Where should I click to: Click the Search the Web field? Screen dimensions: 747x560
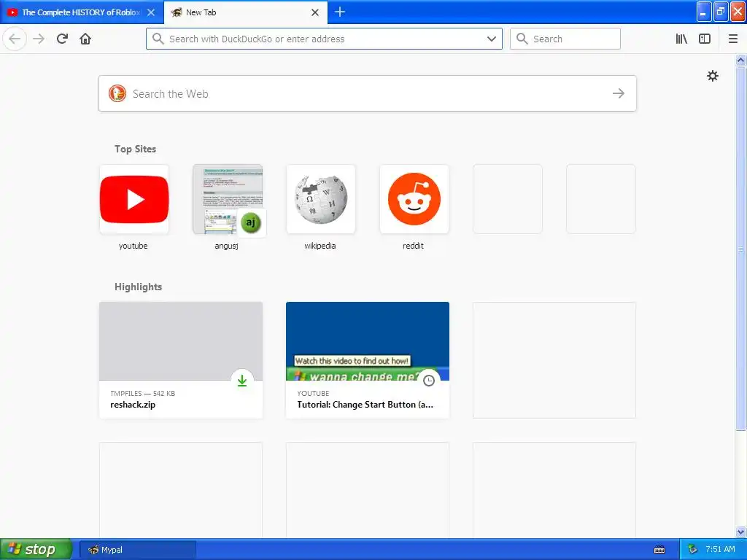[x=368, y=93]
